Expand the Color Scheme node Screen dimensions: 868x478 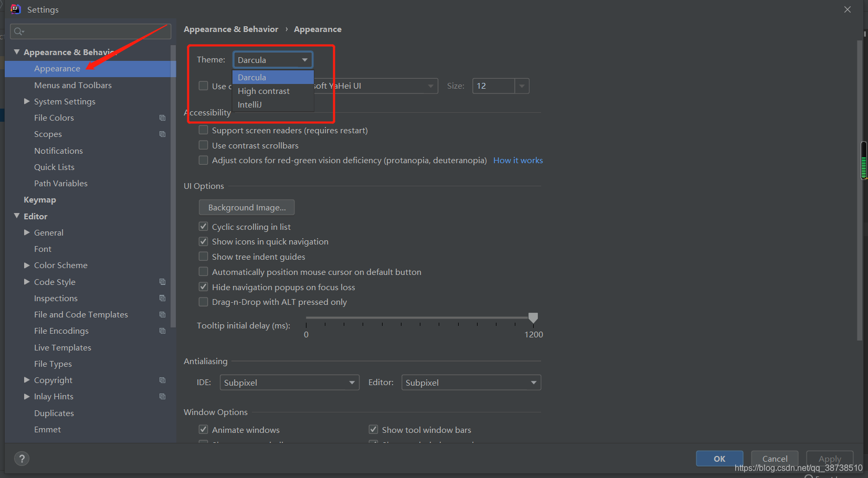click(x=27, y=265)
